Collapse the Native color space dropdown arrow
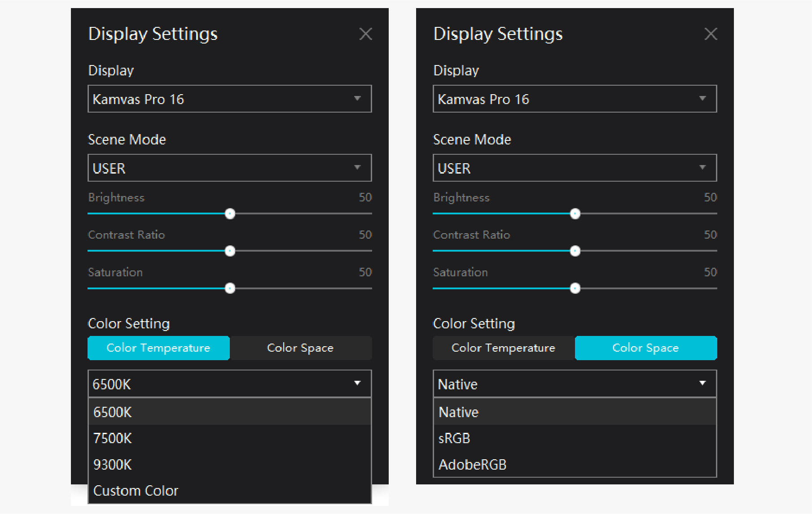The height and width of the screenshot is (514, 812). (702, 383)
